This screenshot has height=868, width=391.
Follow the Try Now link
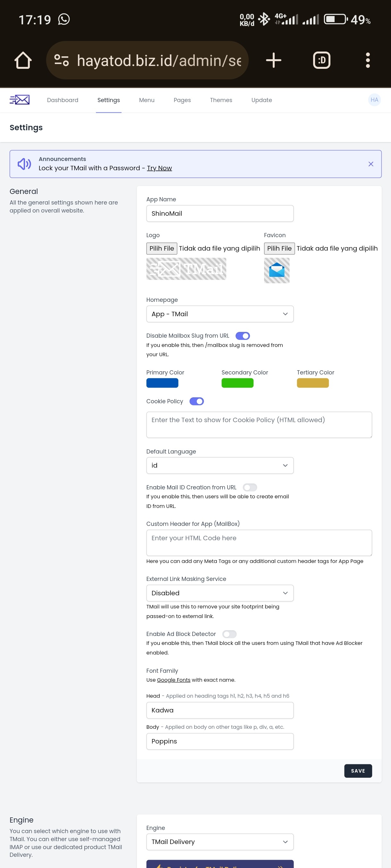pos(159,168)
